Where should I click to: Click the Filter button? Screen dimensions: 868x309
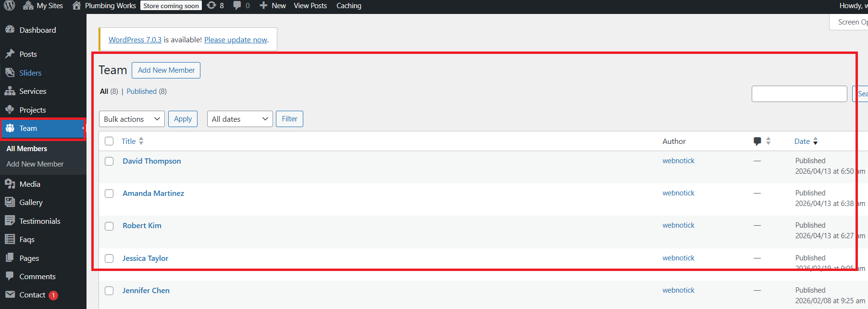(289, 119)
